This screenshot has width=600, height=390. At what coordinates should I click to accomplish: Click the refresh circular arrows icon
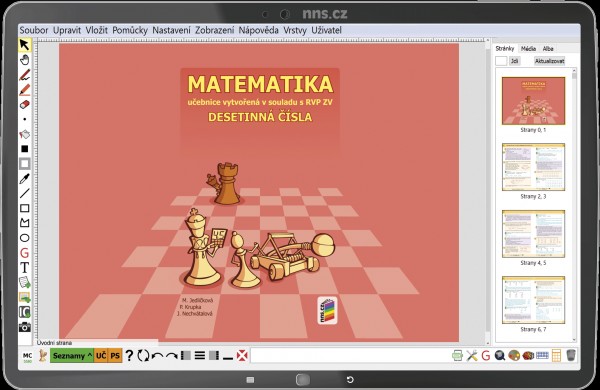[x=143, y=356]
